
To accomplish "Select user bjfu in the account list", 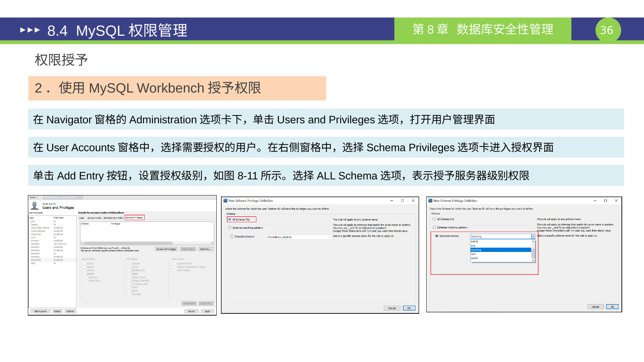I will point(52,221).
